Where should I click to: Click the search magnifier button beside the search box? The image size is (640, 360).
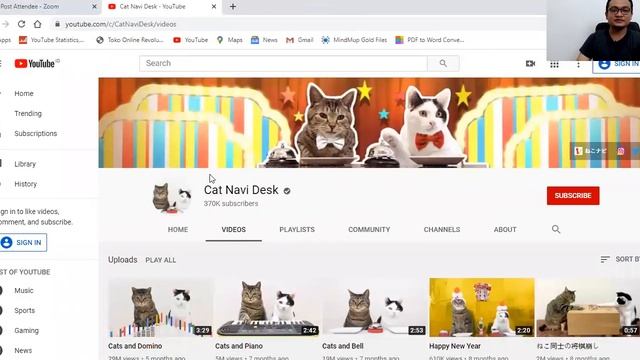pos(443,63)
